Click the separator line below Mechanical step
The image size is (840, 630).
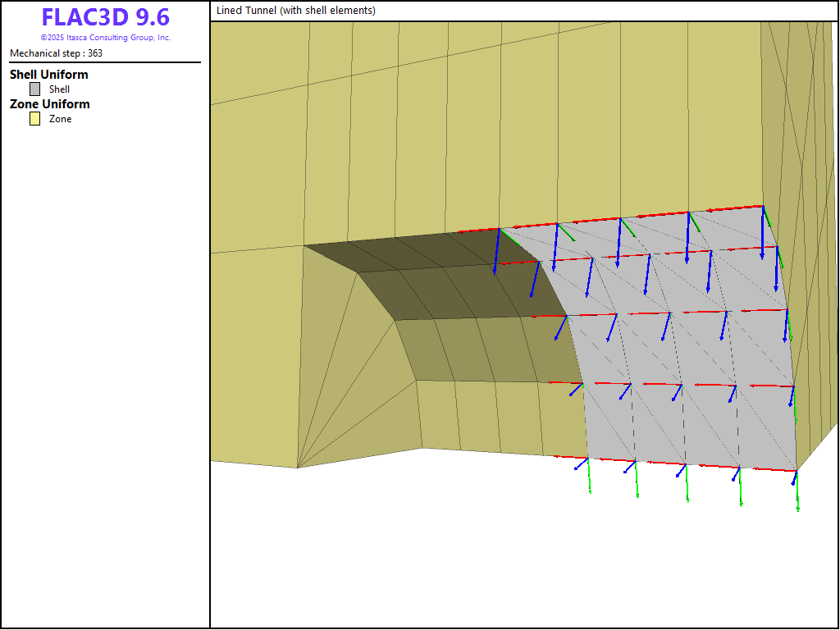click(105, 62)
